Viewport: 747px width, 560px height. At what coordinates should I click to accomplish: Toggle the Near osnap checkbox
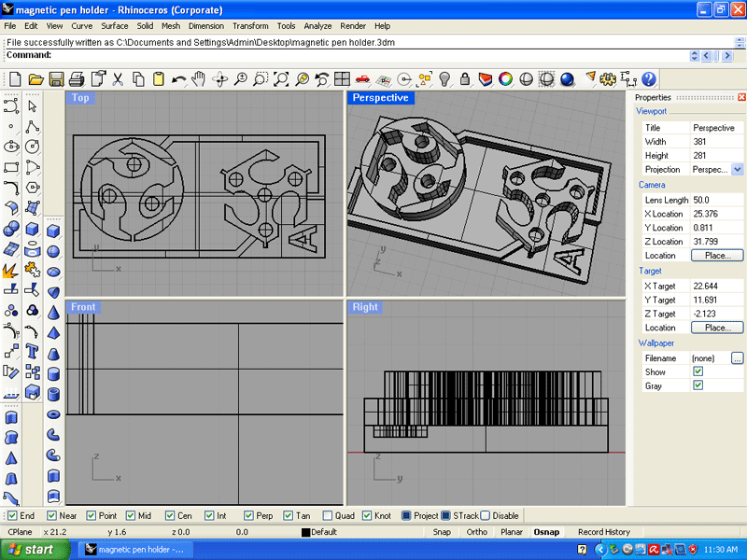[51, 516]
